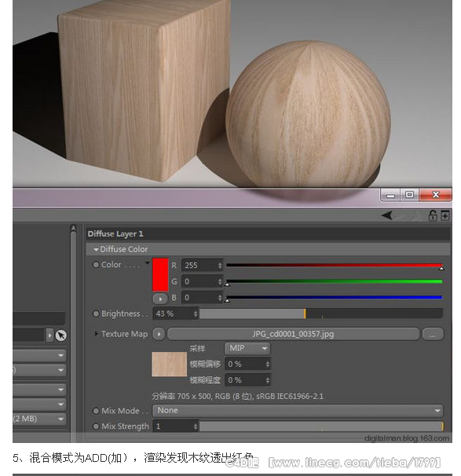Click small arrow button beside picker icon
The image size is (461, 476).
(49, 335)
